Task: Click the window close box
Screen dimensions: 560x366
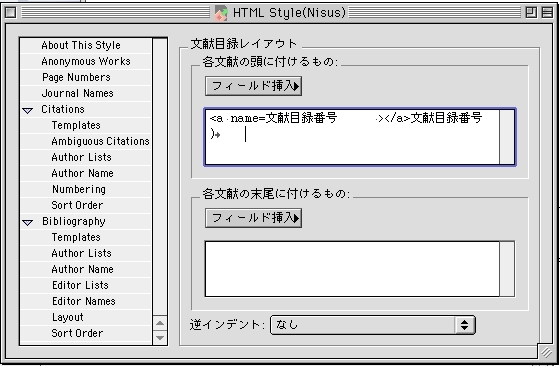Action: [x=11, y=13]
